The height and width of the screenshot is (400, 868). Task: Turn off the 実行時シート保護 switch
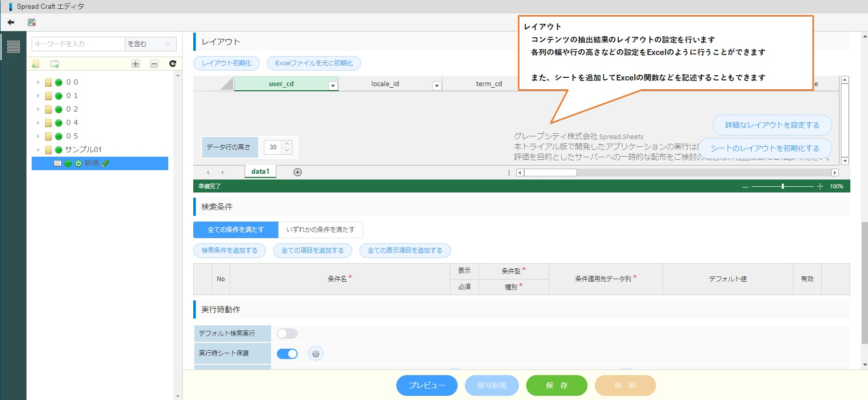(287, 354)
